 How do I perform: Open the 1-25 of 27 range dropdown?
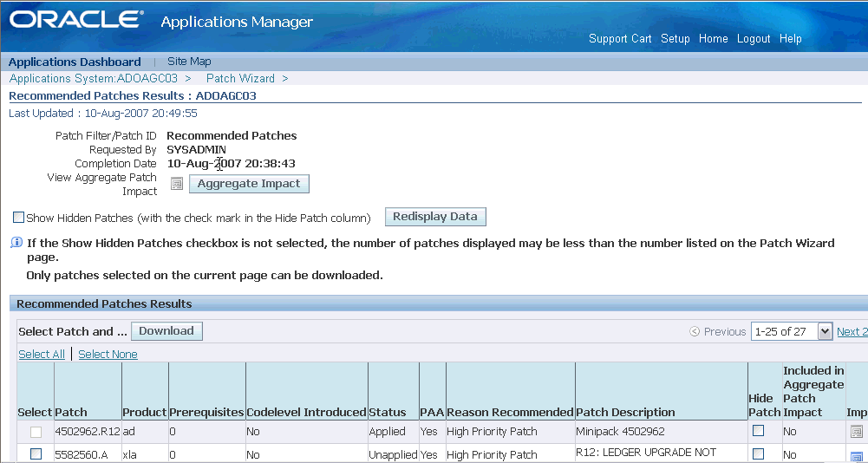792,331
